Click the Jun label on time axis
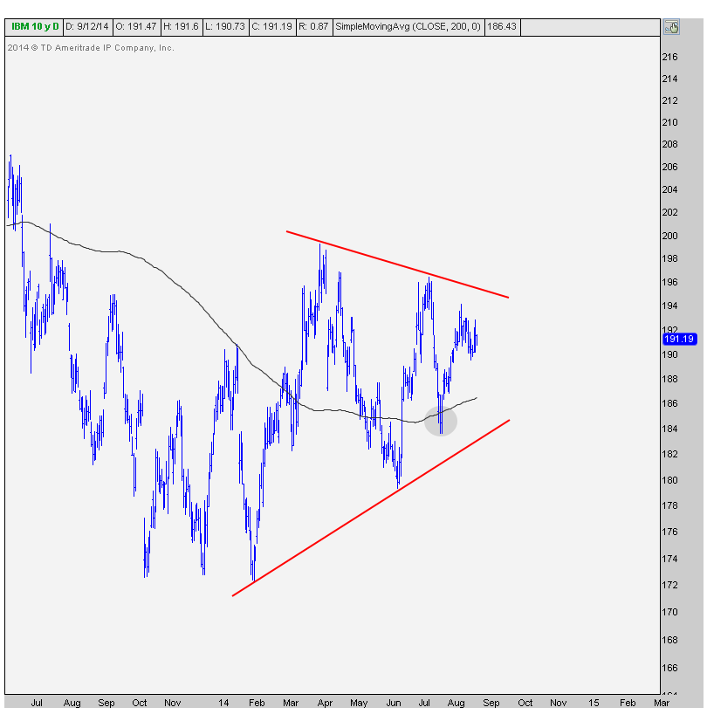This screenshot has height=728, width=707. (394, 703)
